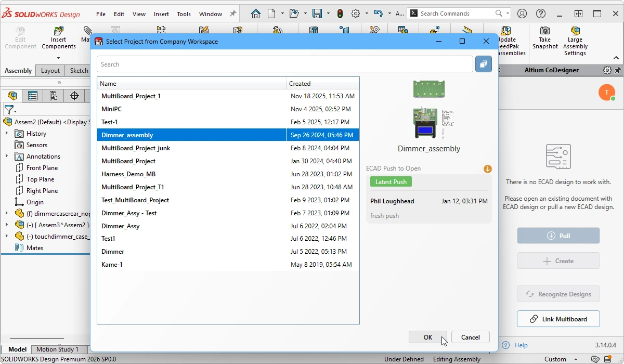Collapse the ribbon with the chevron
Image resolution: width=624 pixels, height=364 pixels.
pos(616,58)
